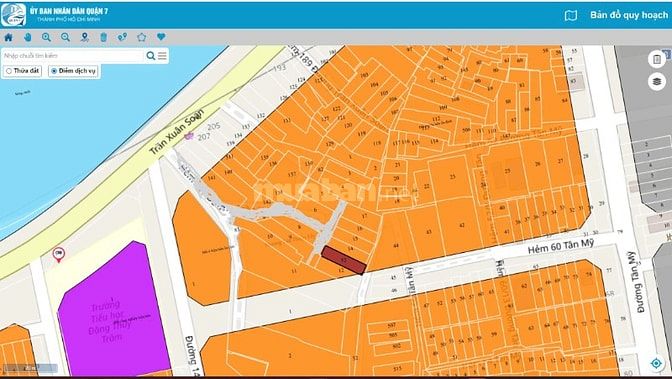Viewport: 672px width, 379px height.
Task: Activate the zoom in magnifier
Action: coord(46,37)
